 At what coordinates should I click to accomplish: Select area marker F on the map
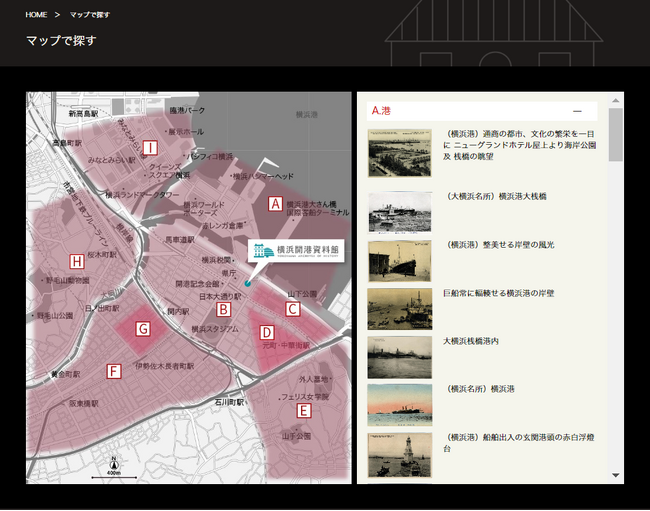tap(113, 372)
